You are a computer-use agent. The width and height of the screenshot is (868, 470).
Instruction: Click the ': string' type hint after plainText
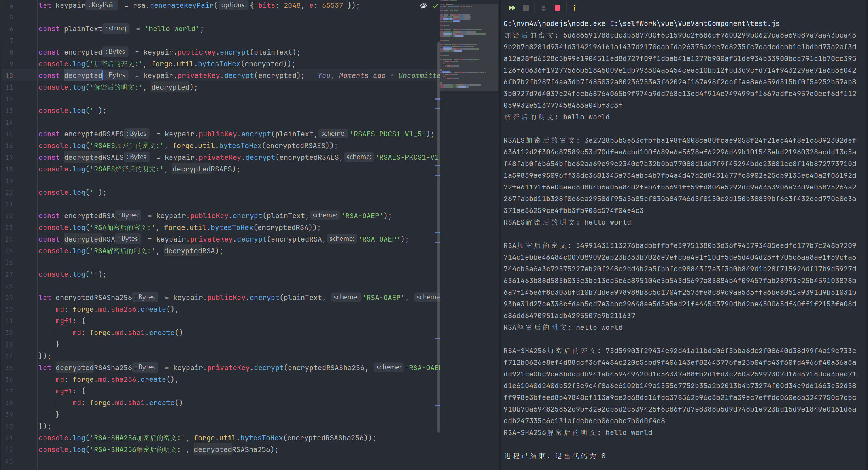click(116, 28)
